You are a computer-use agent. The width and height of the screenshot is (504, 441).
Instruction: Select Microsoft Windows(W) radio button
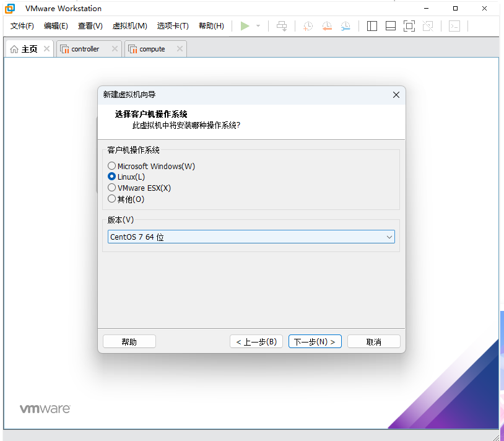[x=111, y=166]
